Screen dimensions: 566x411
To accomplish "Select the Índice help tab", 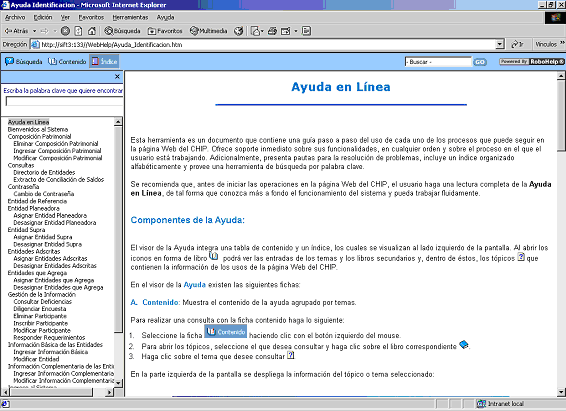I will (x=104, y=62).
